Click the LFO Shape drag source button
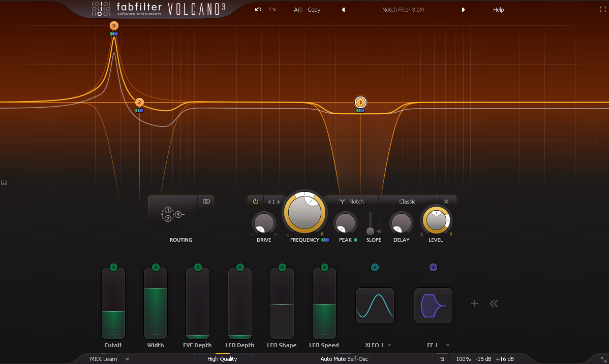 click(x=282, y=267)
